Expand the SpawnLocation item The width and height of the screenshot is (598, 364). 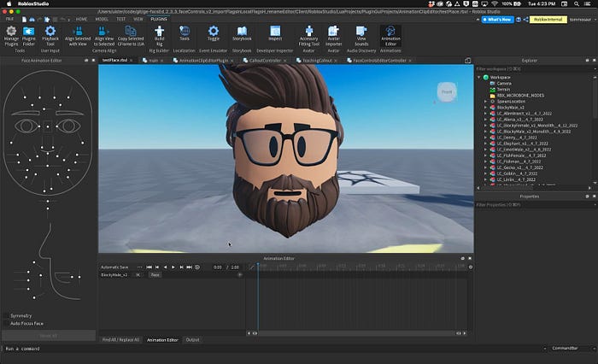click(x=484, y=100)
